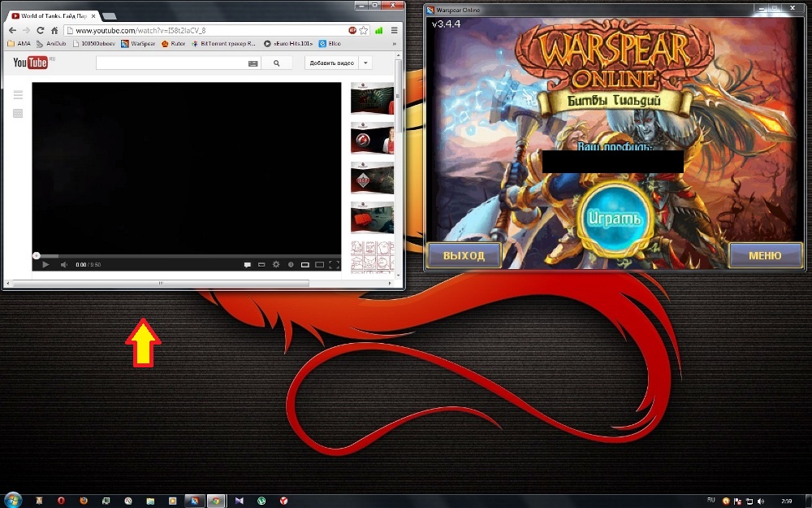Open the BitTorrent трекер bookmark

[x=223, y=44]
